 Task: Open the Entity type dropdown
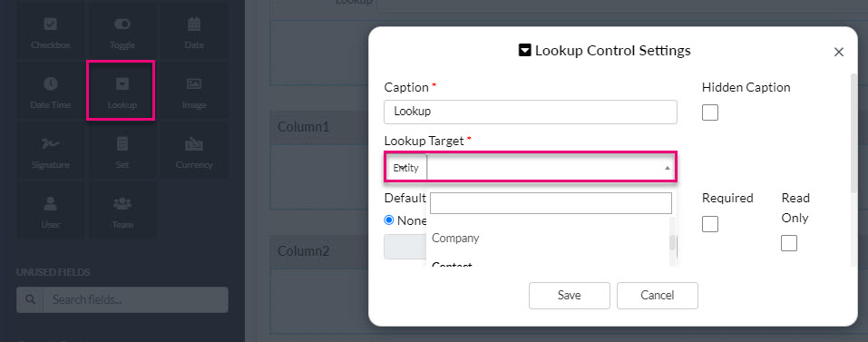click(x=406, y=168)
